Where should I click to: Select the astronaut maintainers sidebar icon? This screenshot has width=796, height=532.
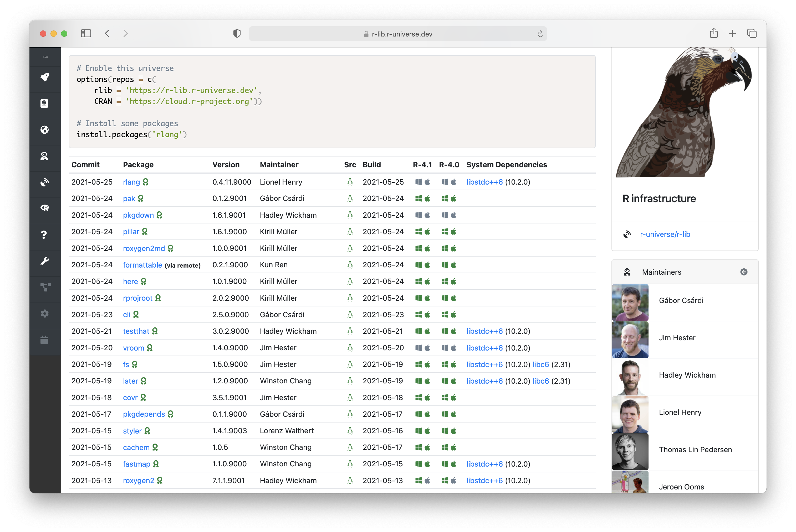pyautogui.click(x=44, y=156)
